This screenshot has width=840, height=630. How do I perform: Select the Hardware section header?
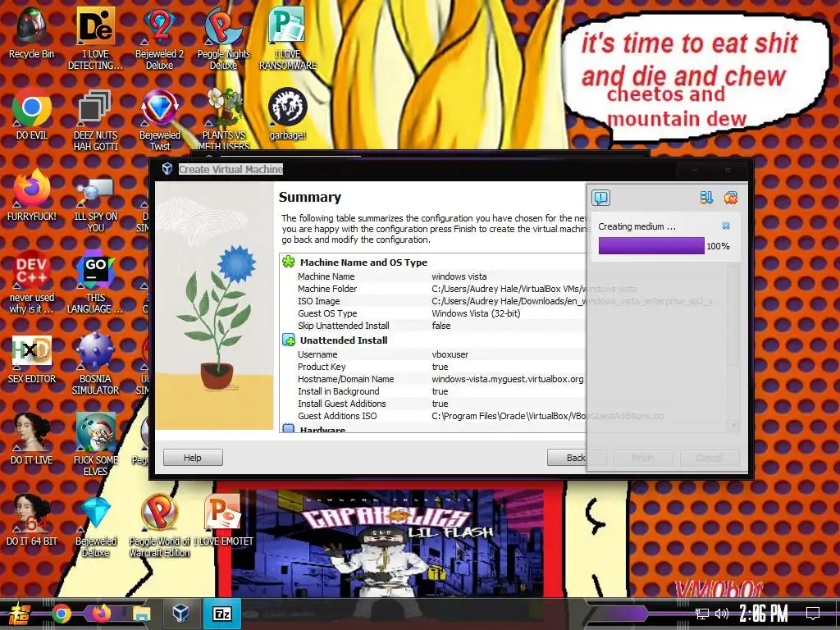[322, 430]
